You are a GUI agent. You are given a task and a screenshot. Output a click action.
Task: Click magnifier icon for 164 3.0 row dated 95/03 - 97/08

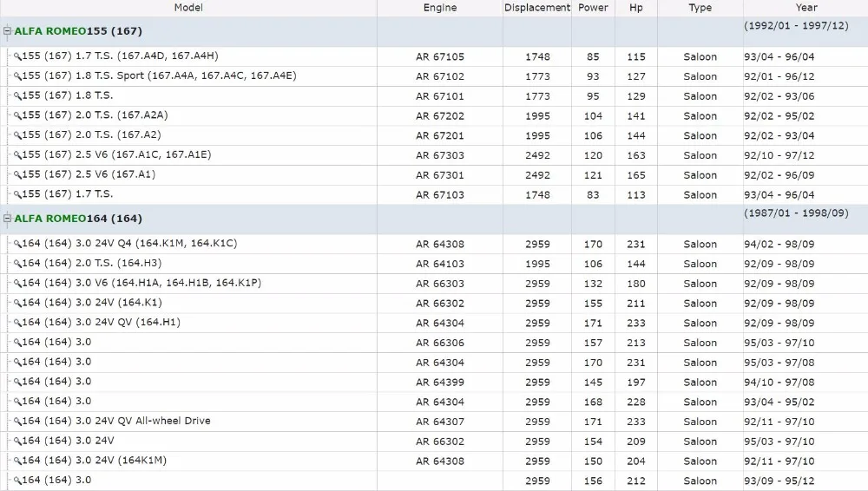click(17, 363)
